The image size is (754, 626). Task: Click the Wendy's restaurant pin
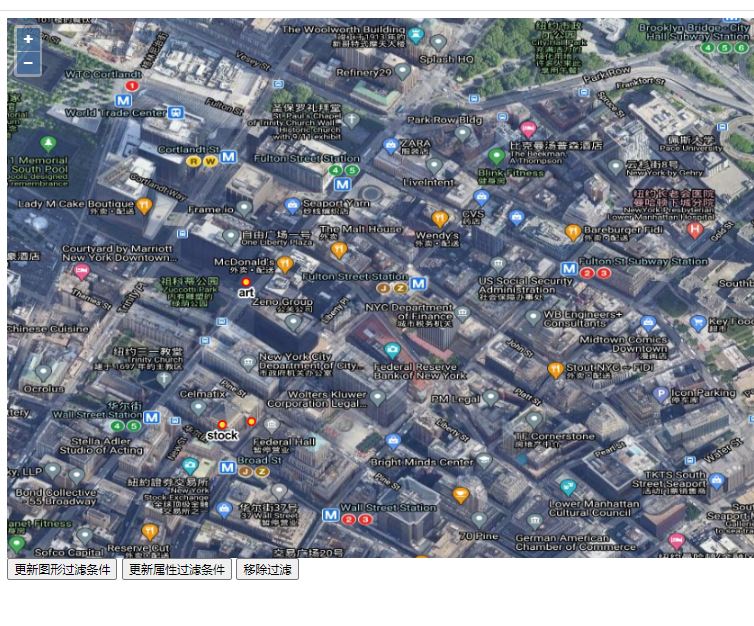tap(440, 219)
